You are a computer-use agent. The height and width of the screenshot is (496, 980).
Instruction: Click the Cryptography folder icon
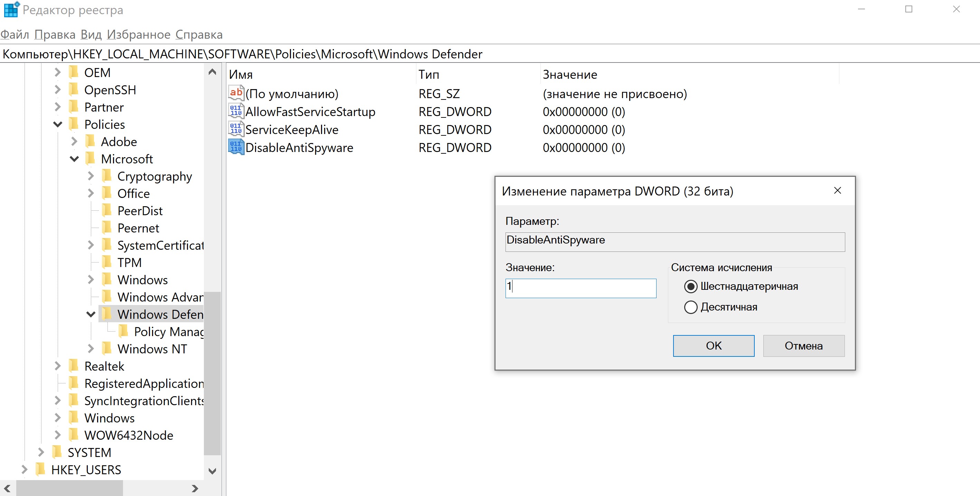[107, 176]
